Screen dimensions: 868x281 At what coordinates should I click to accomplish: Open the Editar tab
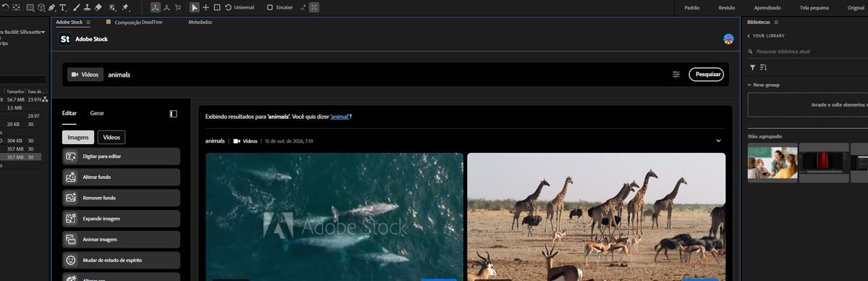(x=69, y=113)
